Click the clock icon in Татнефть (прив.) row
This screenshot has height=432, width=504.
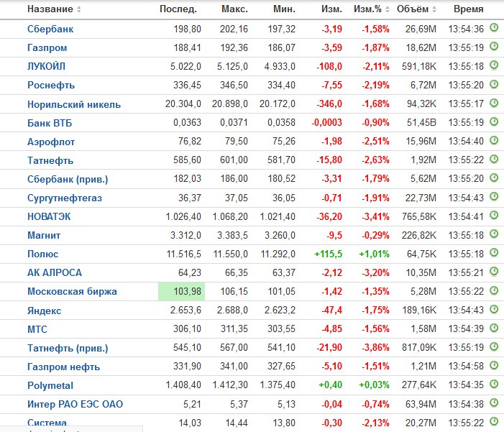[494, 346]
